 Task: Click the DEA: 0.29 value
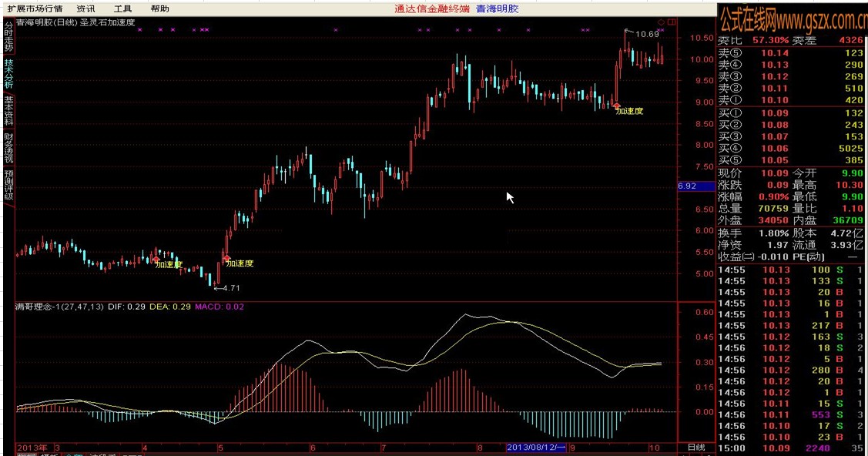pos(170,307)
